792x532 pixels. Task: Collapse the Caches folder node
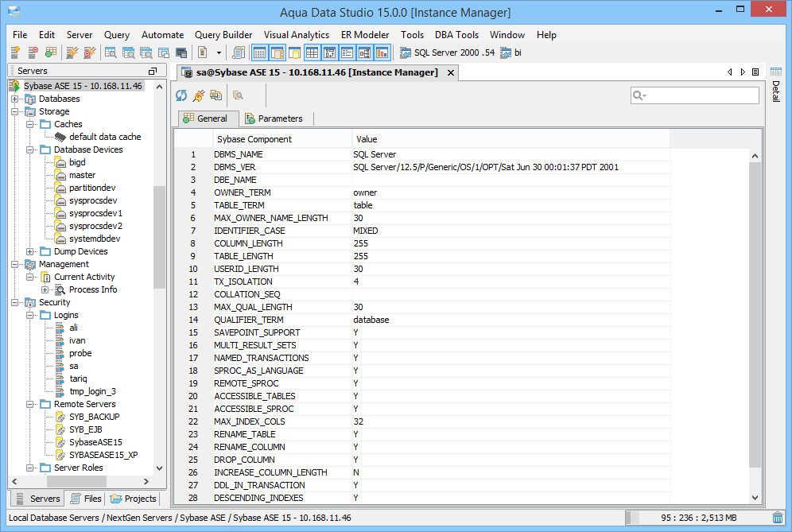(30, 124)
